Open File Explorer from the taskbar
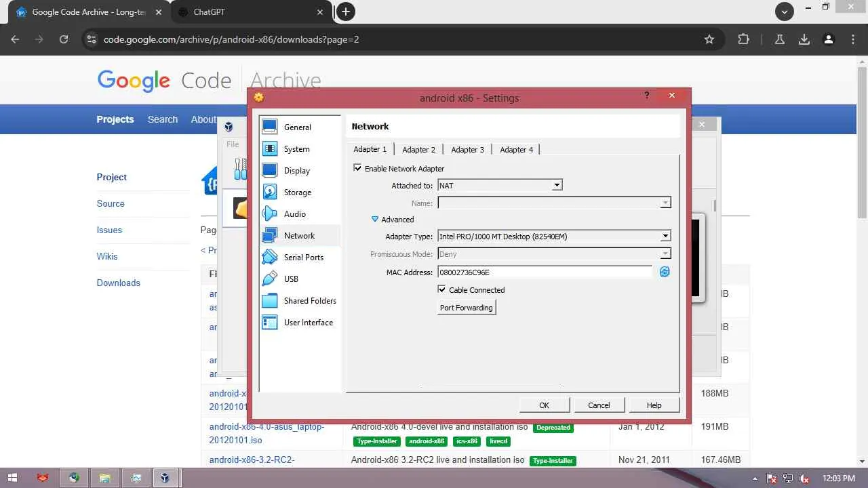Image resolution: width=868 pixels, height=488 pixels. point(104,478)
